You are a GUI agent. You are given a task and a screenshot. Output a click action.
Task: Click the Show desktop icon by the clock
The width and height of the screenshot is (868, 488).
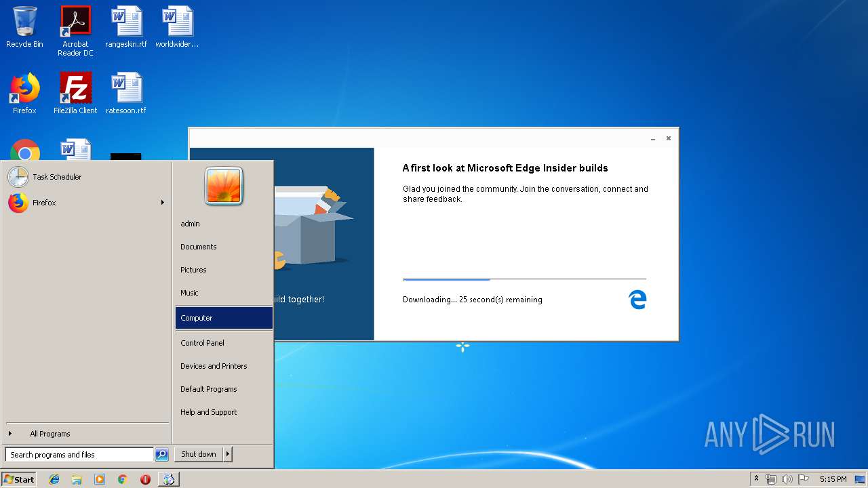[860, 479]
